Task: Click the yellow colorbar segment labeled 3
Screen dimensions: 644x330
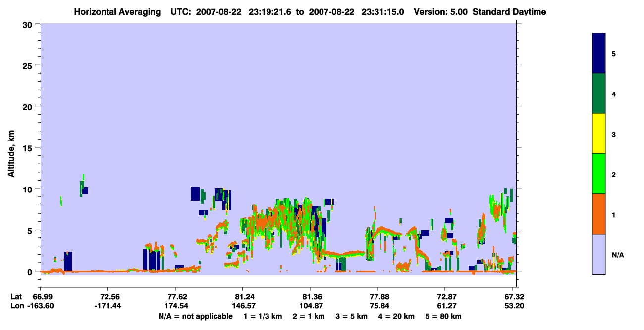Action: (599, 134)
